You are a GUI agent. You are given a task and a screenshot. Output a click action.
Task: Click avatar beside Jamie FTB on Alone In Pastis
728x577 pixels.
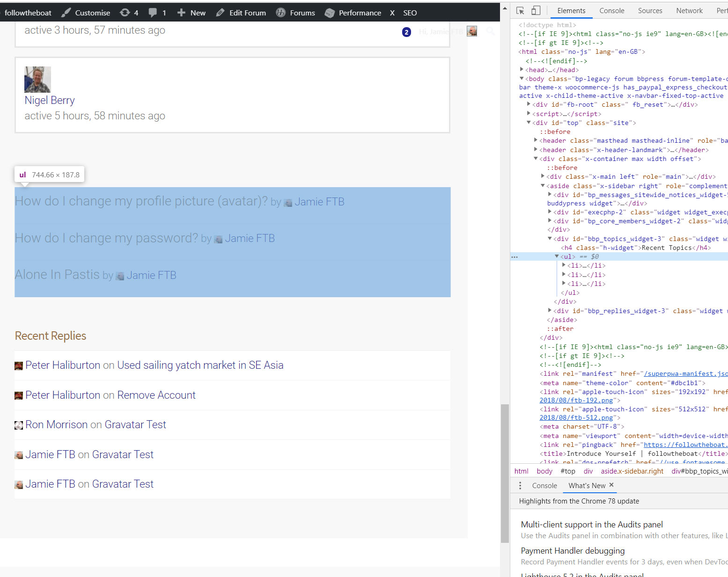point(120,276)
